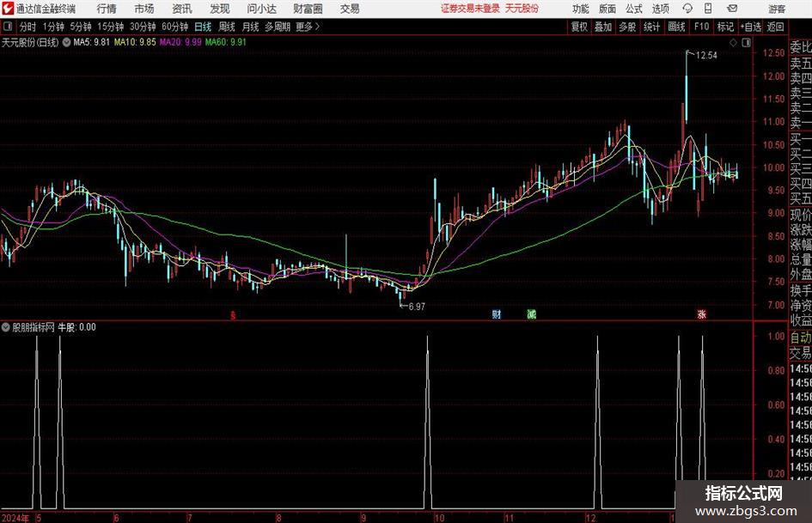This screenshot has width=812, height=523.
Task: Switch to the 分时 chart tab
Action: pyautogui.click(x=27, y=27)
